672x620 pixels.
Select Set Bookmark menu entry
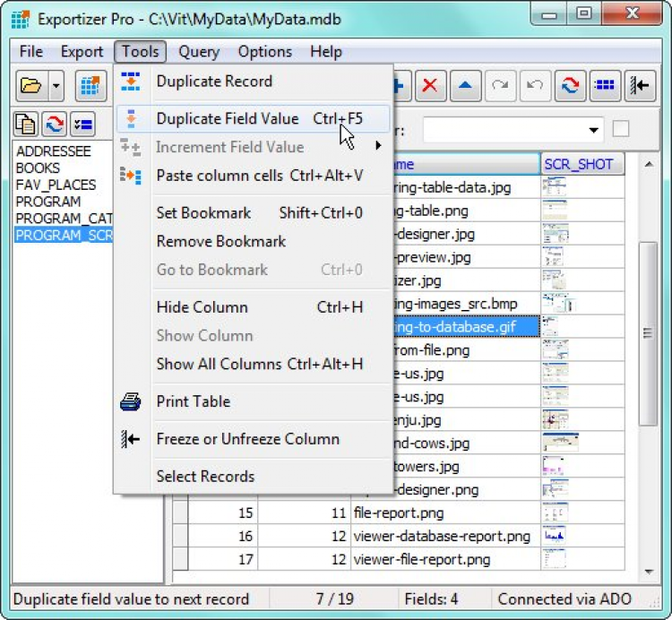tap(254, 213)
